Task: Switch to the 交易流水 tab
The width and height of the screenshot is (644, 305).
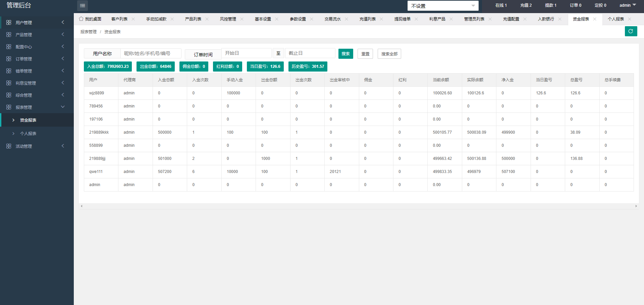Action: [x=332, y=19]
